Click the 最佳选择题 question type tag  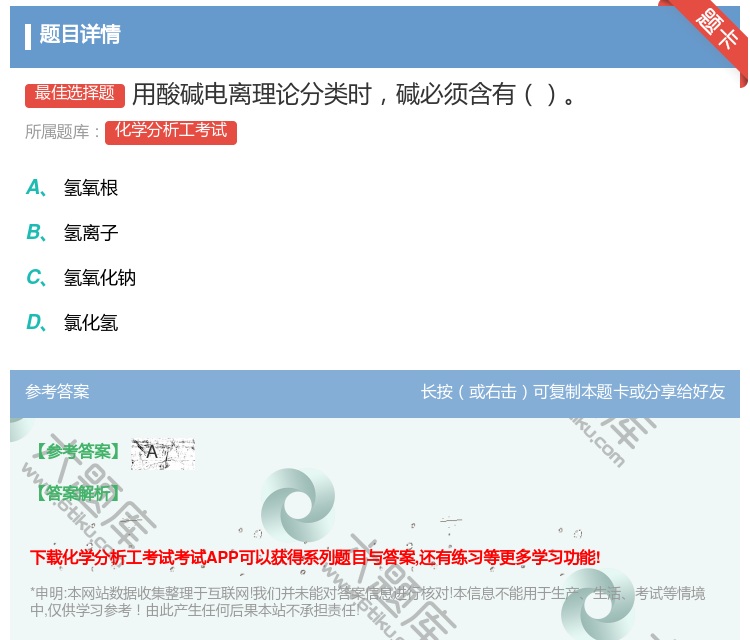click(75, 95)
